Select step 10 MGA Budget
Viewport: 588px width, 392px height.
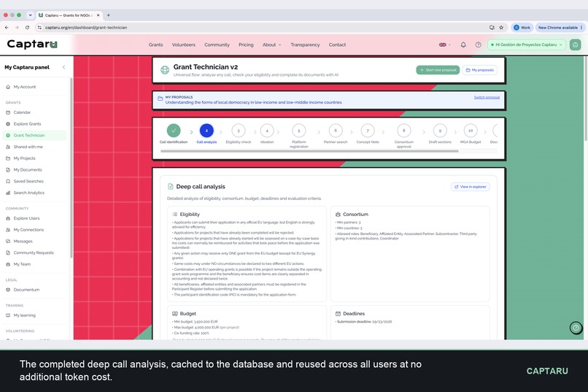[471, 131]
